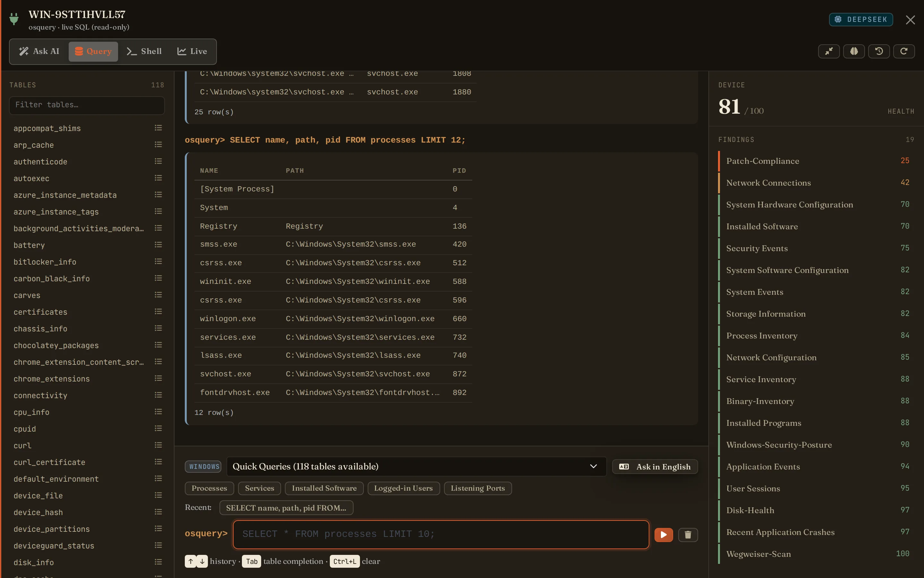
Task: Click list icon beside curl table
Action: (x=158, y=445)
